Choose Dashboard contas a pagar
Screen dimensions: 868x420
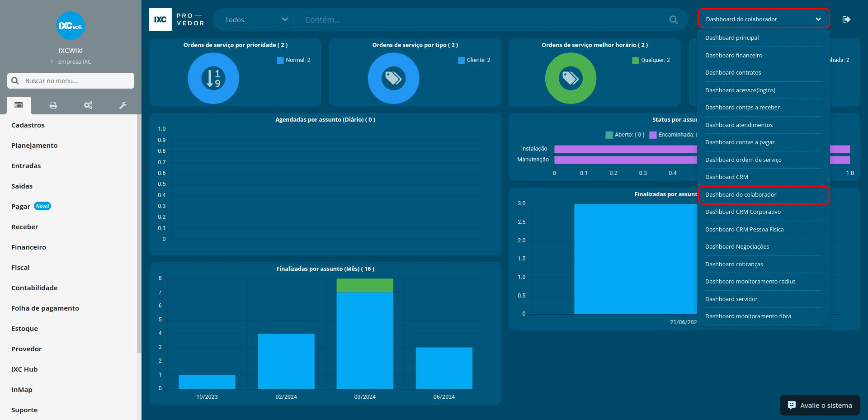click(764, 142)
